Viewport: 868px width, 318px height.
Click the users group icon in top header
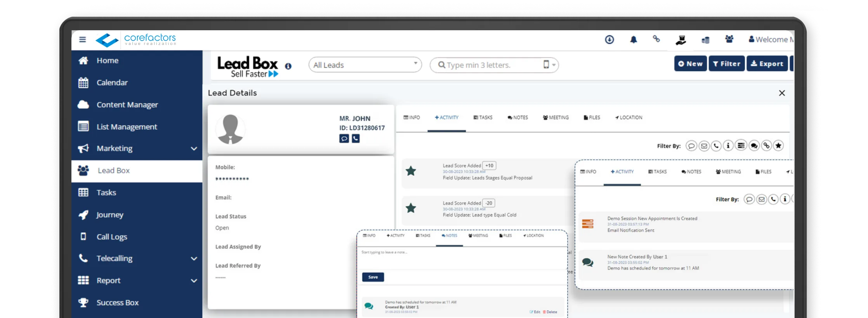[729, 39]
